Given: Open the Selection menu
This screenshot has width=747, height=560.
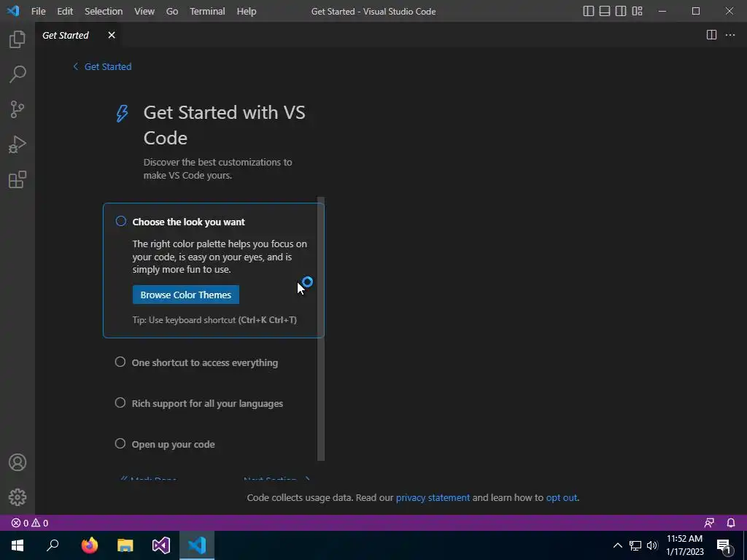Looking at the screenshot, I should tap(104, 11).
